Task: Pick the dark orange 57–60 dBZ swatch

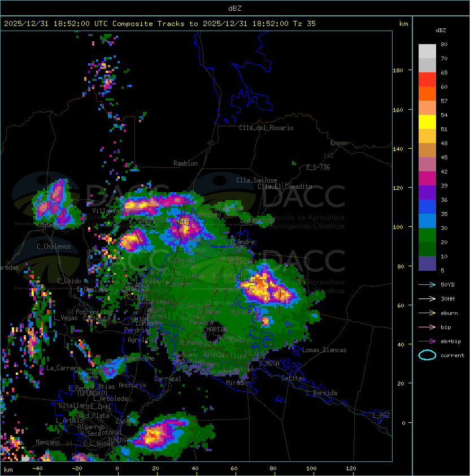Action: point(427,93)
